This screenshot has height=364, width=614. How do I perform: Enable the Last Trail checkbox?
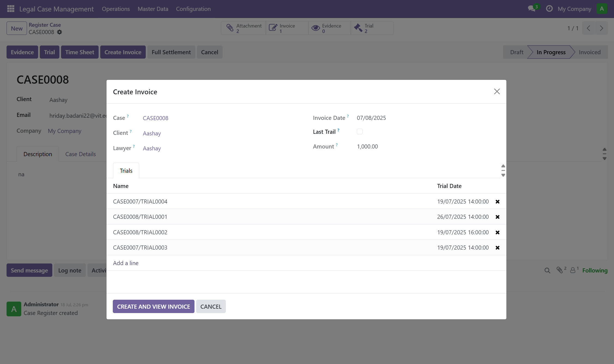point(360,131)
